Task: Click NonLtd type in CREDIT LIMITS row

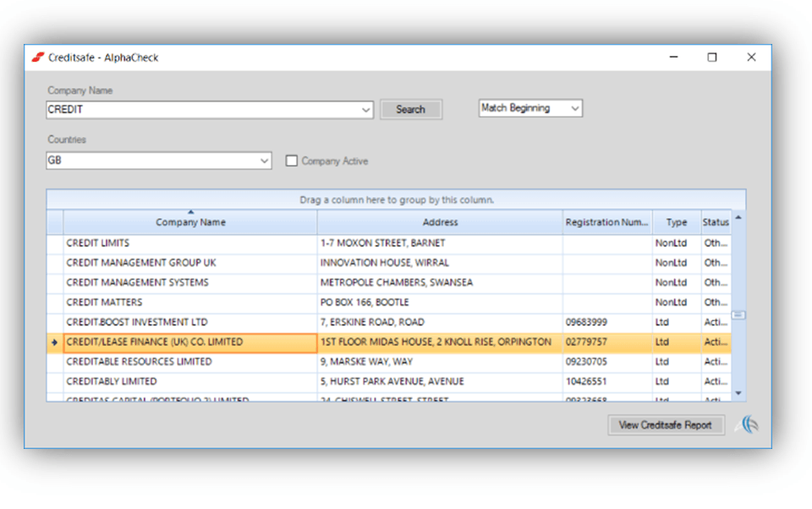Action: coord(671,244)
